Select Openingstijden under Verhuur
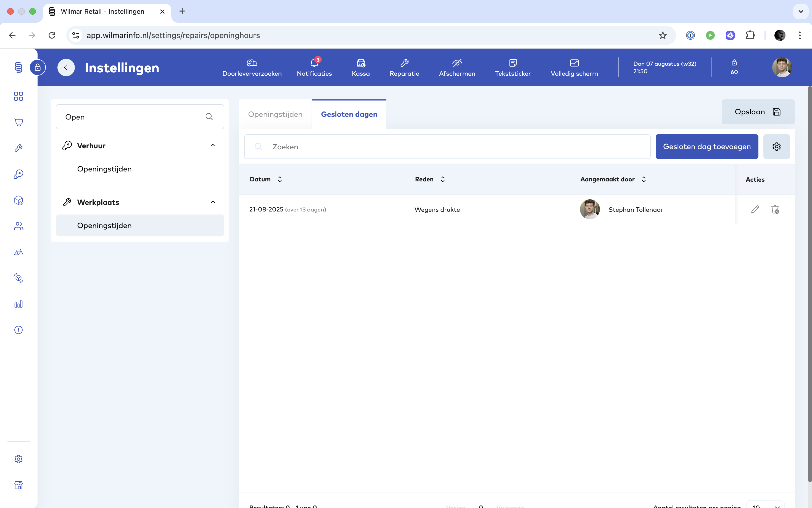 pyautogui.click(x=104, y=169)
